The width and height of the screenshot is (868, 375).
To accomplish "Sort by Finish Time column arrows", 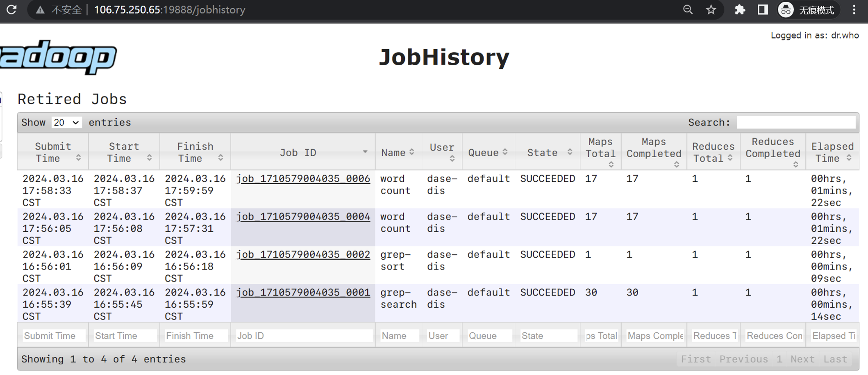I will tap(220, 158).
